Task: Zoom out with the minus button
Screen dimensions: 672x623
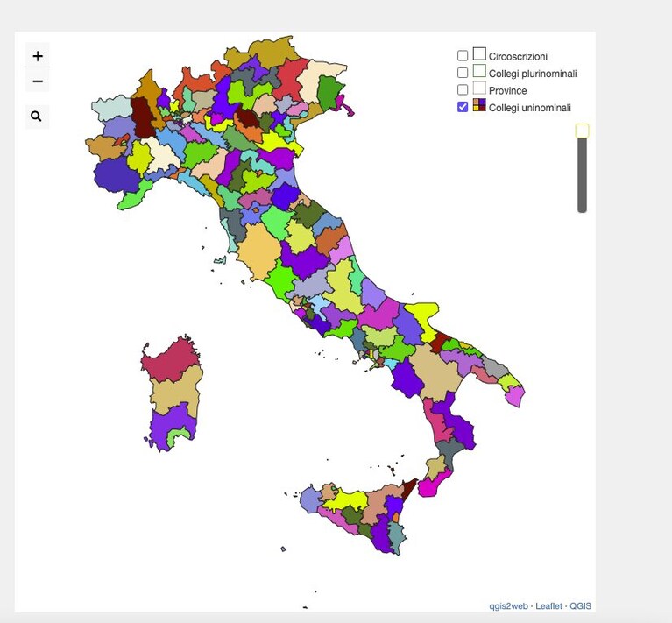Action: coord(38,81)
